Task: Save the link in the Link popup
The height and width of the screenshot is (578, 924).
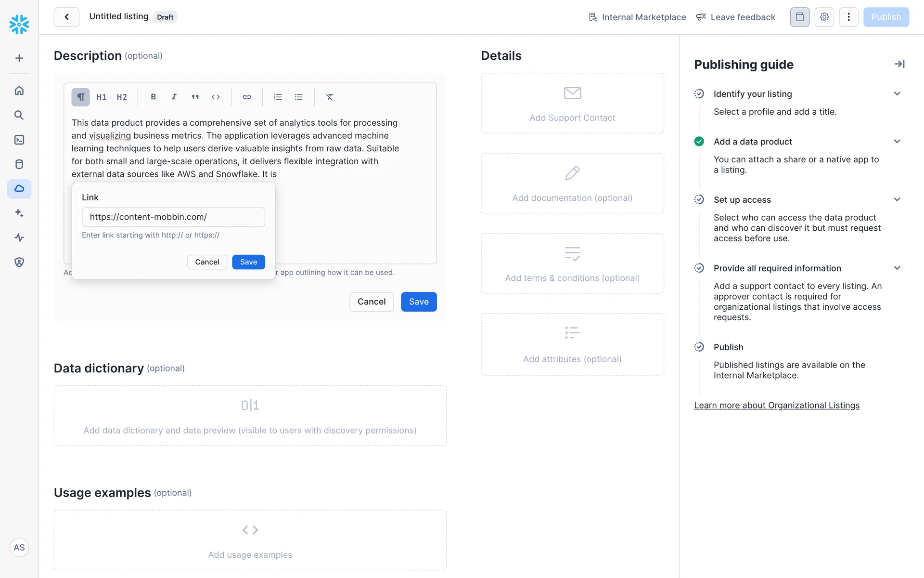Action: [x=248, y=262]
